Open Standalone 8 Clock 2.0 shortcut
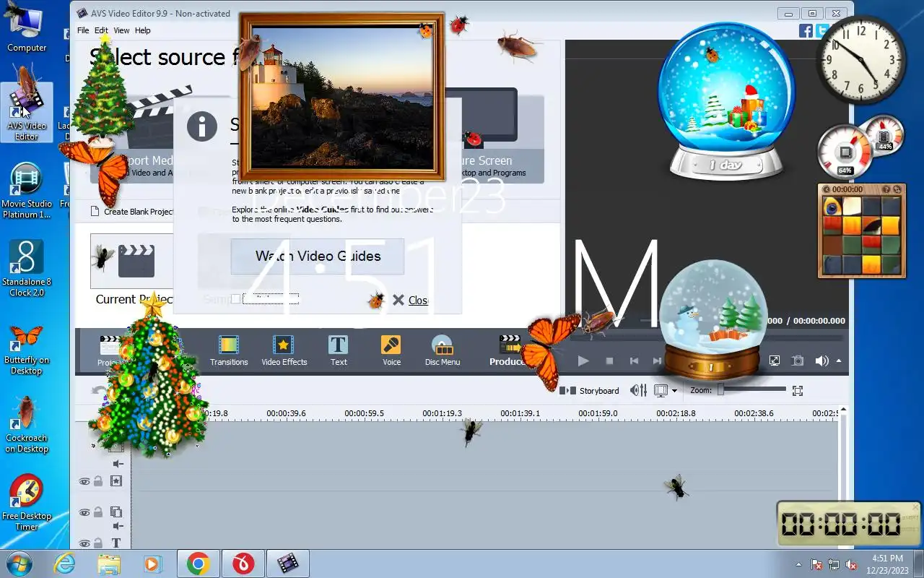 (27, 268)
